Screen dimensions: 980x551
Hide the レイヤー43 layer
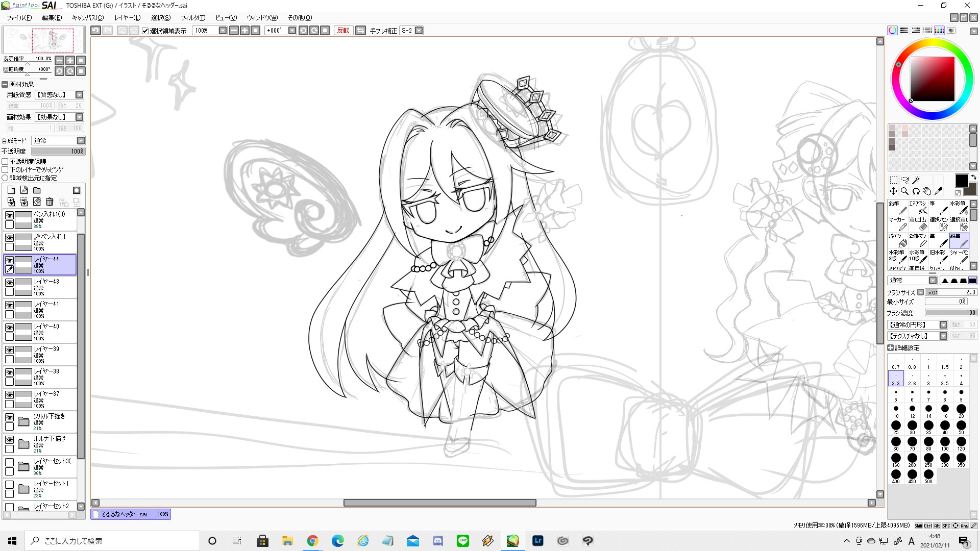(9, 283)
